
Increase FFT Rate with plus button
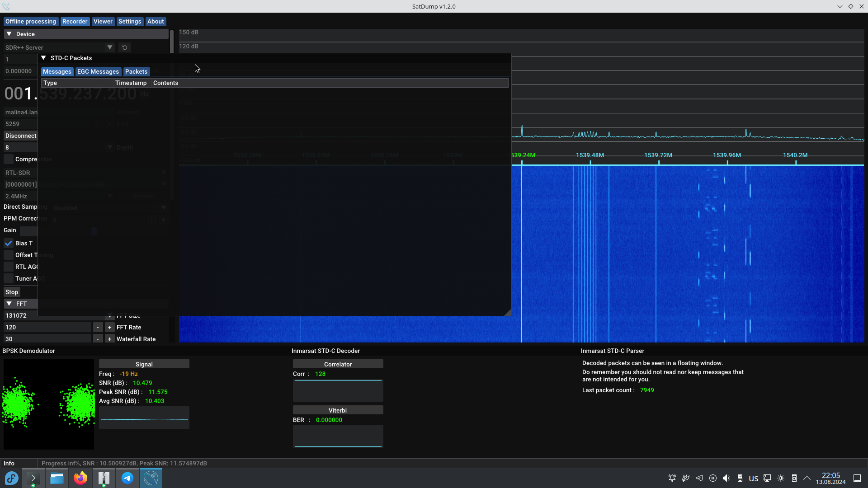click(x=109, y=327)
